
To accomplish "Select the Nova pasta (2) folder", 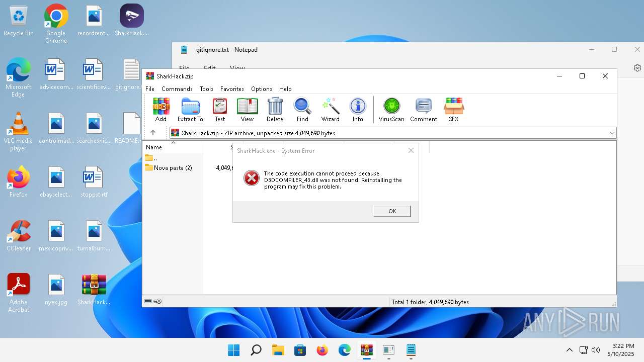I will [x=169, y=167].
